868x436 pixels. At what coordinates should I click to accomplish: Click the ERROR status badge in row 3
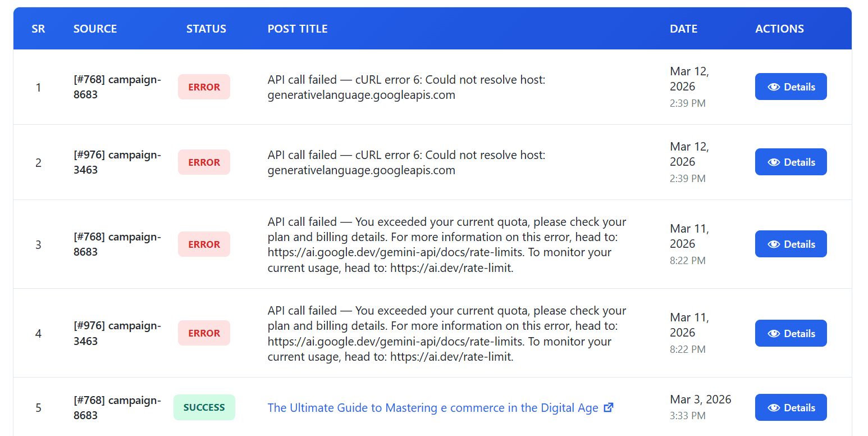[204, 244]
